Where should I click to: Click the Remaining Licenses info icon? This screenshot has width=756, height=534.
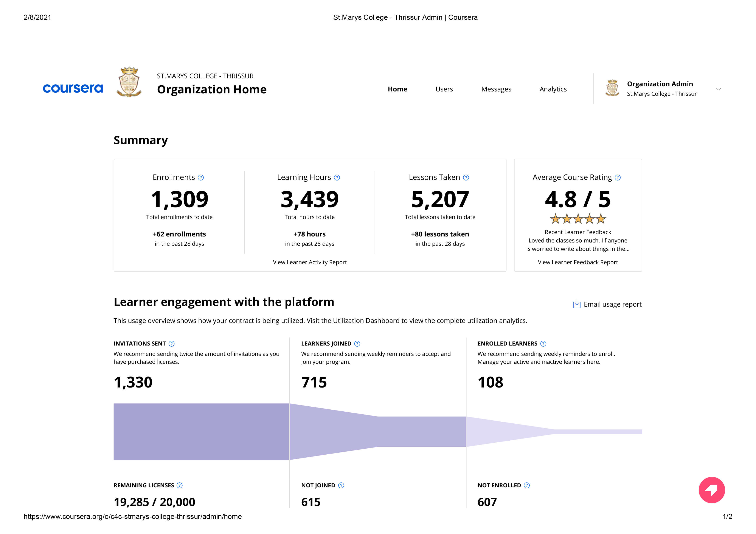pyautogui.click(x=179, y=485)
